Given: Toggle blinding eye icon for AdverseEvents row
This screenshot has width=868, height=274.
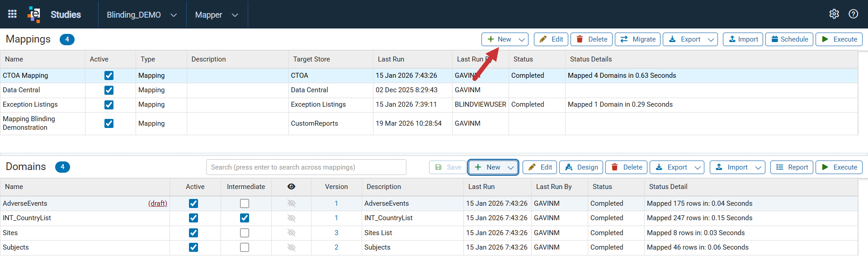Looking at the screenshot, I should point(291,203).
